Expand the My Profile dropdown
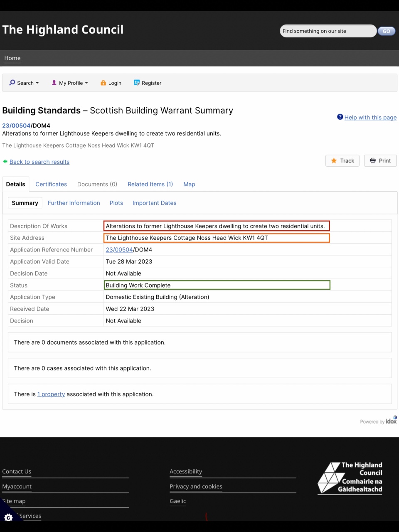Screen dimensions: 399x532 (70, 83)
